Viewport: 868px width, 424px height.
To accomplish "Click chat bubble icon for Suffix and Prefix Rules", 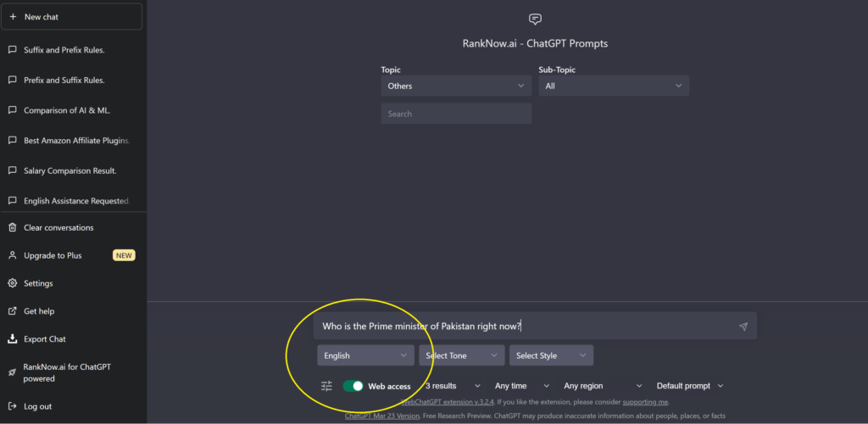I will click(12, 50).
